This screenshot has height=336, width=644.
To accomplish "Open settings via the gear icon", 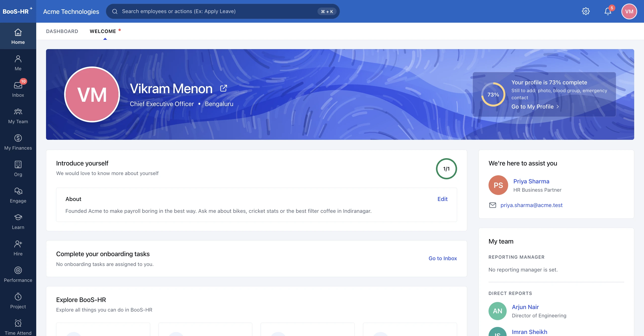I will 586,11.
